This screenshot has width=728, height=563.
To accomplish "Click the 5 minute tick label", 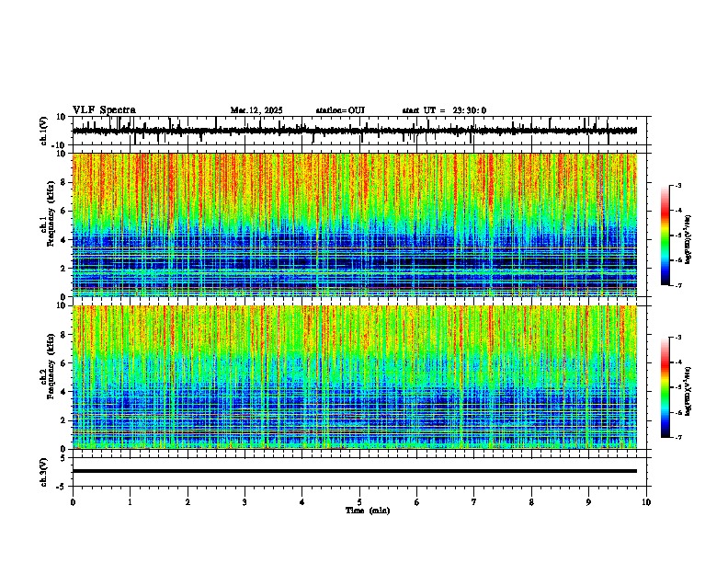I will click(359, 502).
